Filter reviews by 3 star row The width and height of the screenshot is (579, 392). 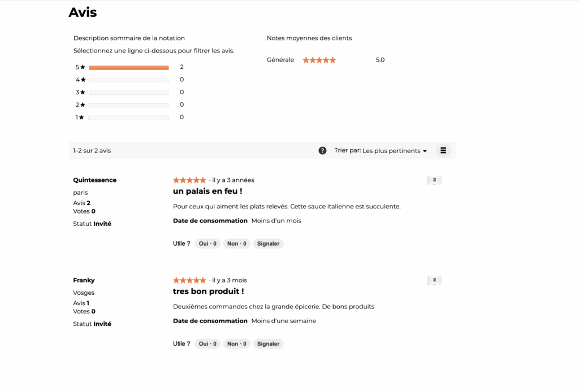tap(129, 92)
